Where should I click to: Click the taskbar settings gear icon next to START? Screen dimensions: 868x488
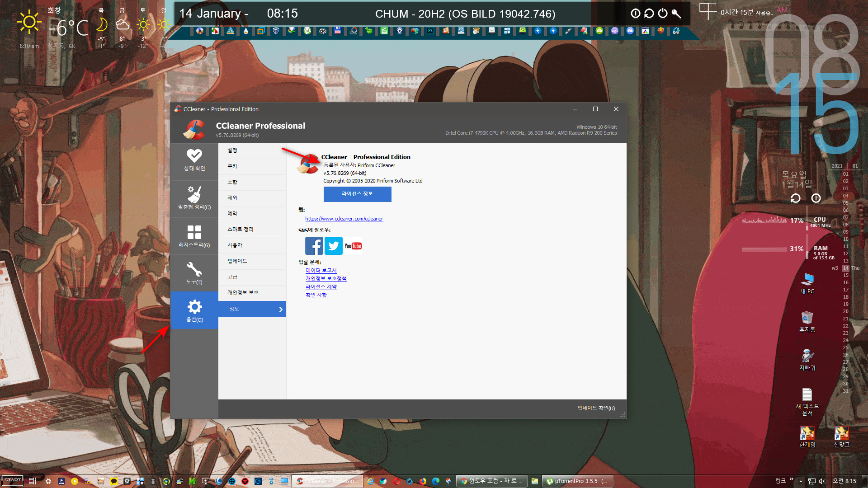click(48, 481)
